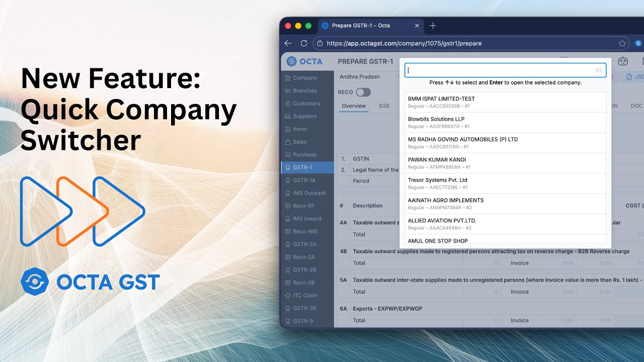Viewport: 644px width, 362px height.
Task: View site info lock icon
Action: 320,43
